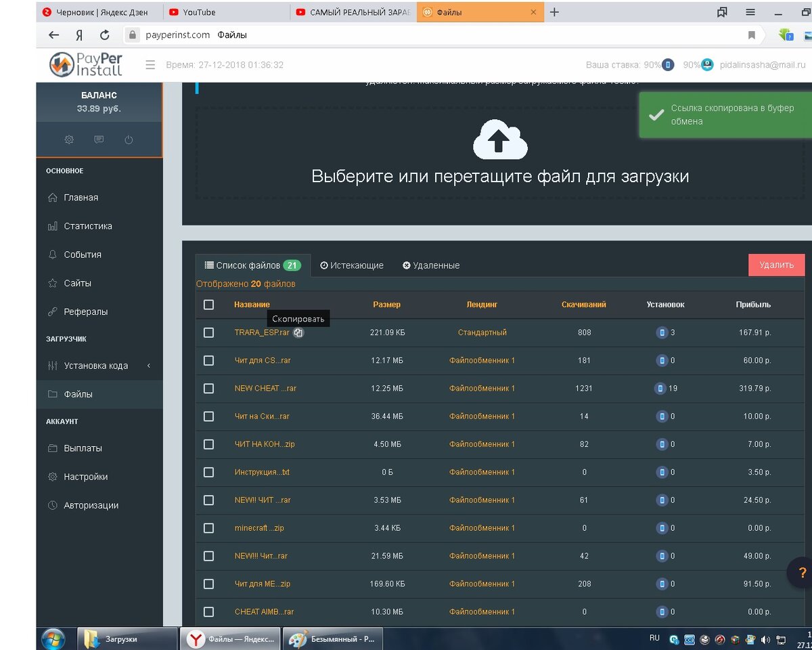
Task: Click the tab panel icon in the browser title bar
Action: click(722, 12)
